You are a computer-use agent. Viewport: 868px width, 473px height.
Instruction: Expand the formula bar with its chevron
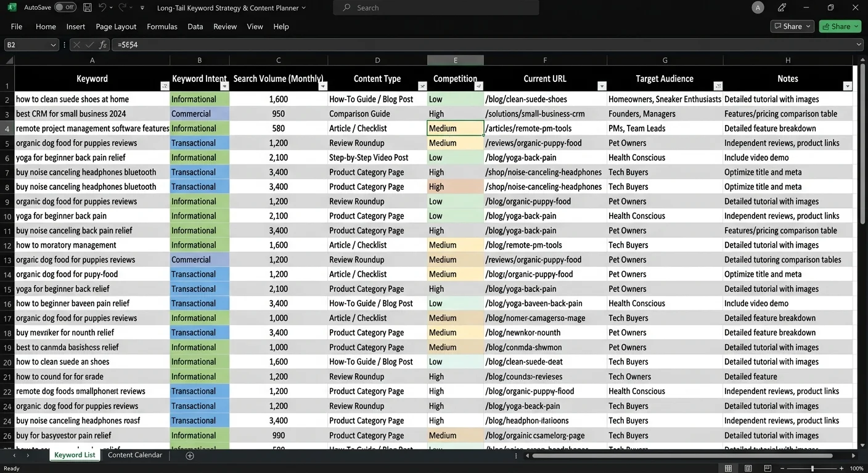[x=859, y=45]
